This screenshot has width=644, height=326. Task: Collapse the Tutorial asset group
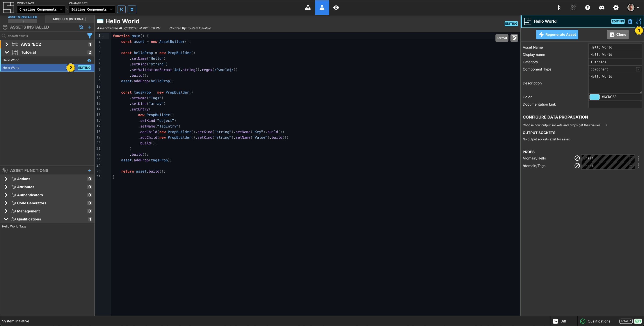pyautogui.click(x=7, y=52)
